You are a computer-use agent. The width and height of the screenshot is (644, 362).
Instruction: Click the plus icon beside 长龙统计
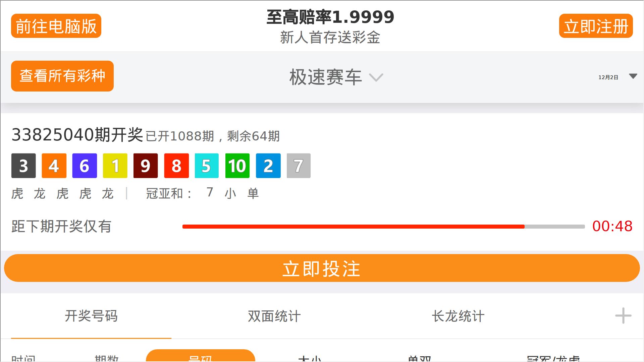pos(623,315)
